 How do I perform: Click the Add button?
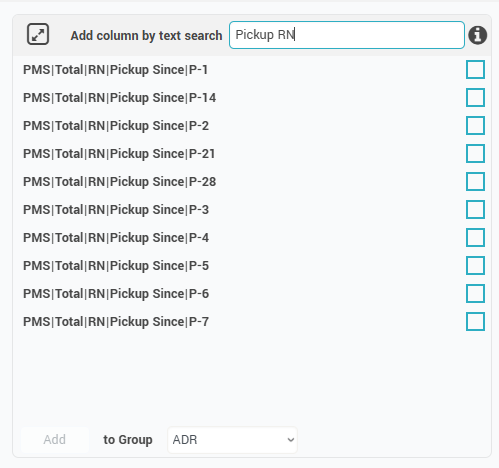55,440
